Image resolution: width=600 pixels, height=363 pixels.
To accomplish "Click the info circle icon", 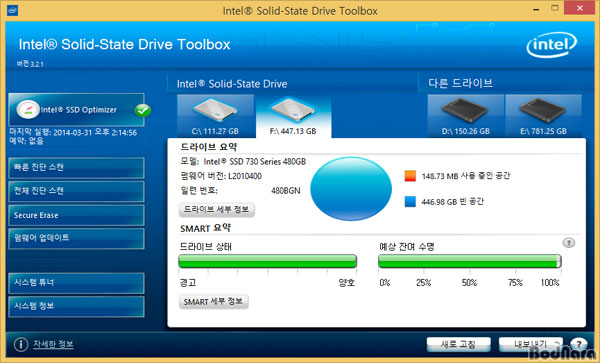I will [21, 344].
